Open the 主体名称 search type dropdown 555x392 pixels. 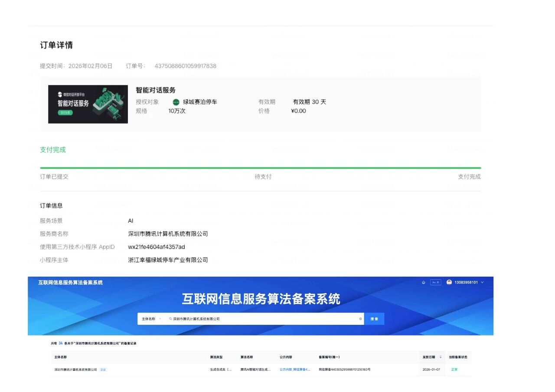pyautogui.click(x=151, y=319)
